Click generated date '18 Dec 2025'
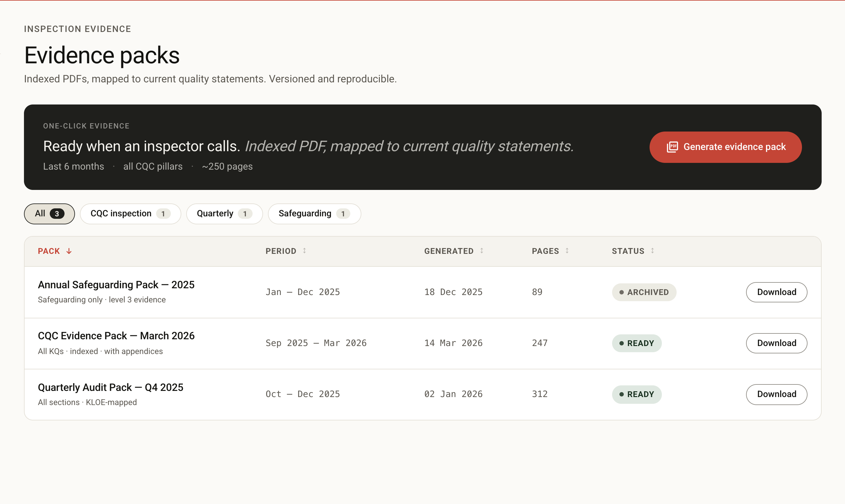This screenshot has height=504, width=845. (x=453, y=292)
